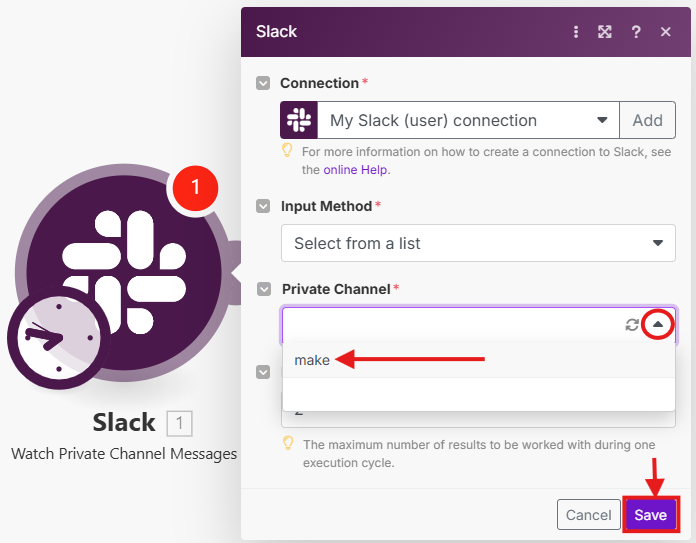Click the Slack logo in the connection field
Image resolution: width=696 pixels, height=543 pixels.
299,120
